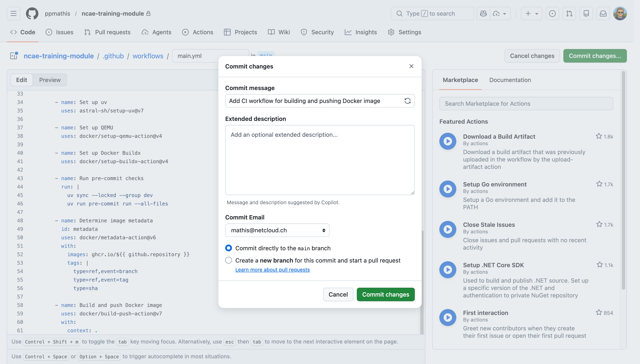Open the notifications inbox icon
Image resolution: width=640 pixels, height=364 pixels.
(x=603, y=14)
